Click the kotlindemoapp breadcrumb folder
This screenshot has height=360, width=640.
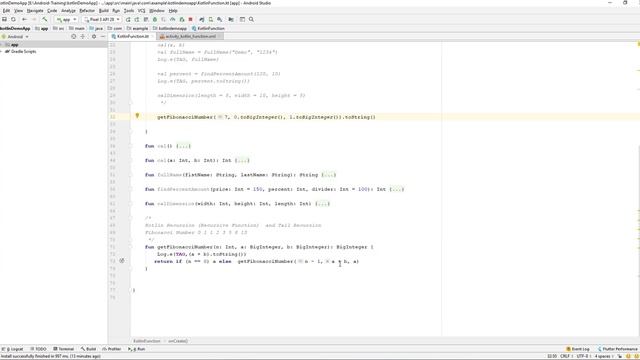(x=170, y=29)
